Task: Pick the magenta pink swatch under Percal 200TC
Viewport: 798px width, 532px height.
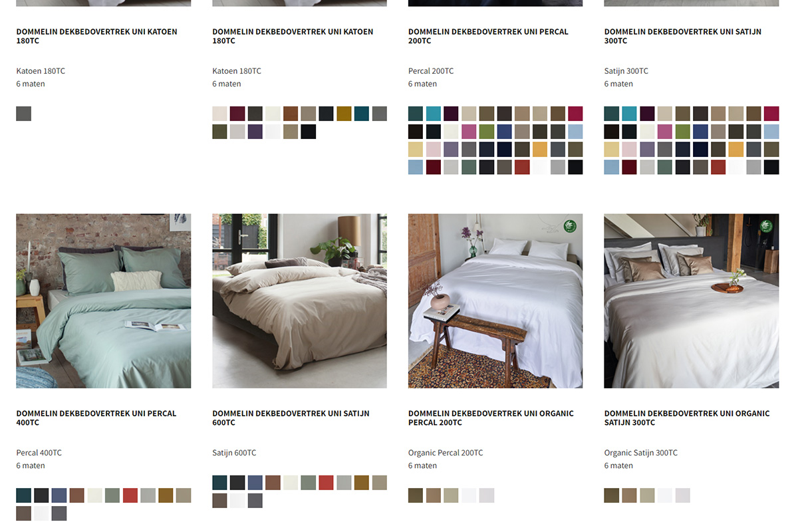Action: tap(469, 132)
